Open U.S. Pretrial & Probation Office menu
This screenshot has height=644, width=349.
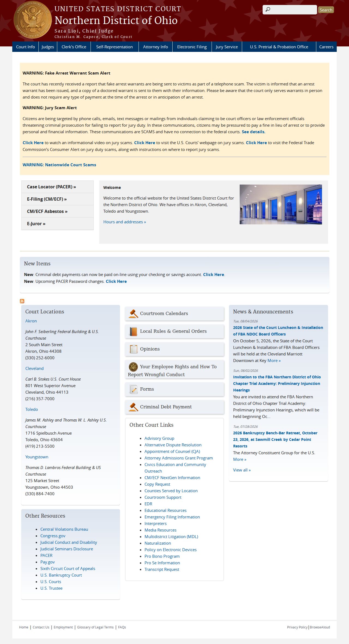[x=279, y=47]
